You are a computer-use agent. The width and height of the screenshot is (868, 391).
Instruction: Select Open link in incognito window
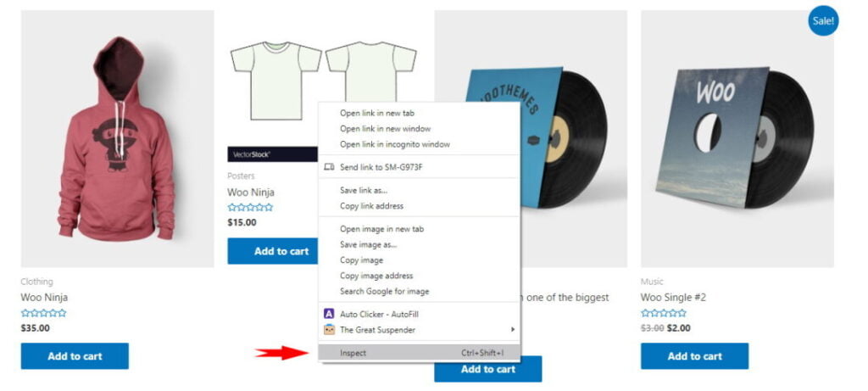click(x=395, y=144)
